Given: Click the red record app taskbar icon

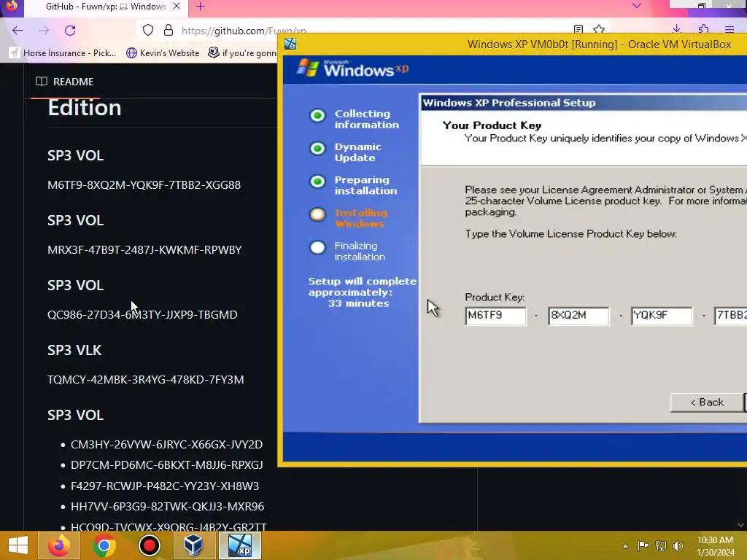Looking at the screenshot, I should pos(149,545).
